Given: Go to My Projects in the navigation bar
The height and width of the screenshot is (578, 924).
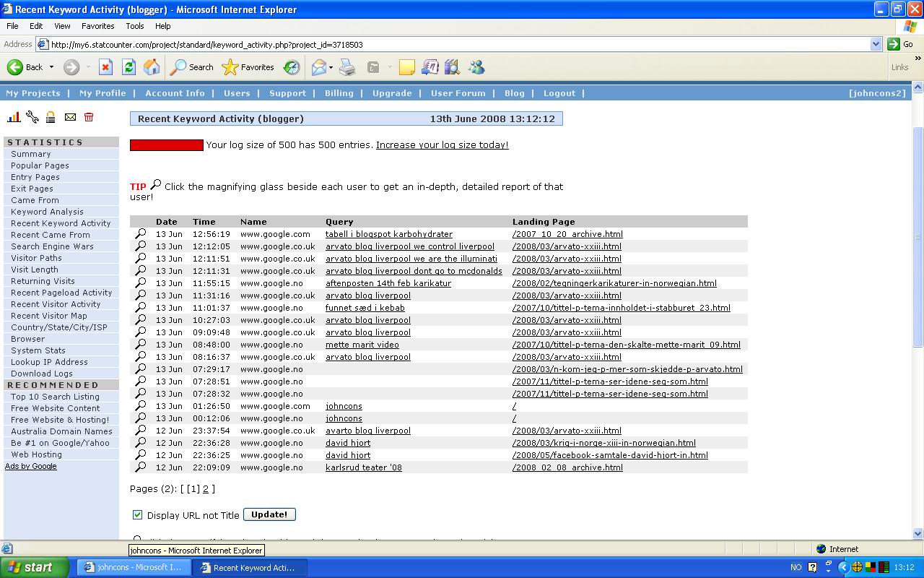Looking at the screenshot, I should 33,93.
